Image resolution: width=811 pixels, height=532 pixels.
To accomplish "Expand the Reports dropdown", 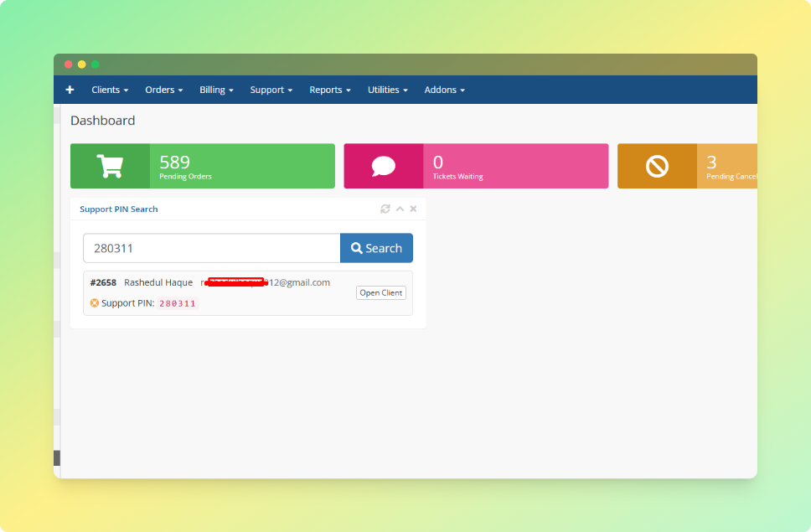I will [329, 90].
